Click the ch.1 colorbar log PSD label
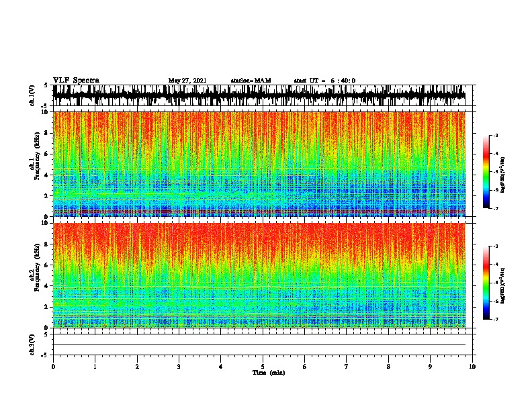Screen dimensions: 532x411 pos(503,175)
